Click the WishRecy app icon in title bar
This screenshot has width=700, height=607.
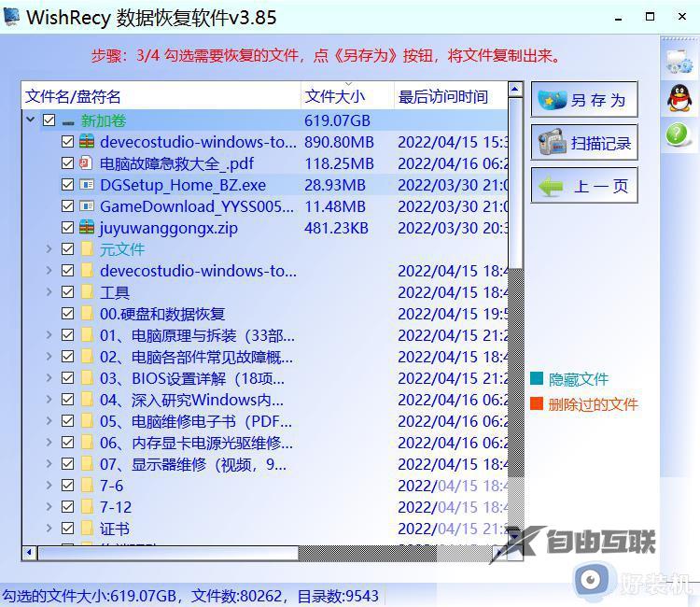point(11,17)
